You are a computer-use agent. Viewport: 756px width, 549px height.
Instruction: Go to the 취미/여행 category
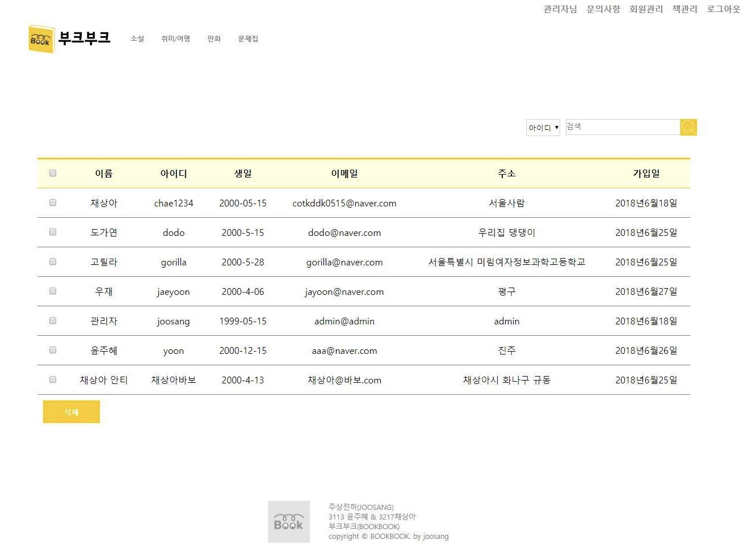click(x=175, y=39)
